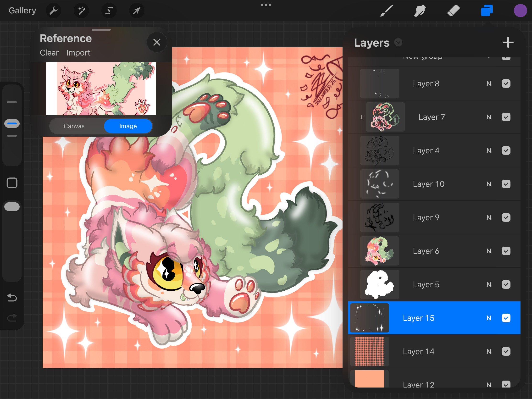The height and width of the screenshot is (399, 532).
Task: Select the Brush tool
Action: pos(387,11)
